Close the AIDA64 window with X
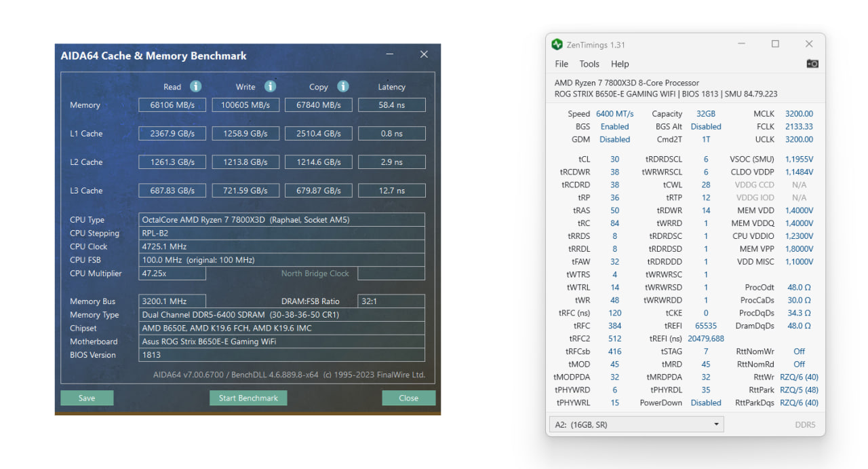Image resolution: width=868 pixels, height=469 pixels. [x=424, y=54]
